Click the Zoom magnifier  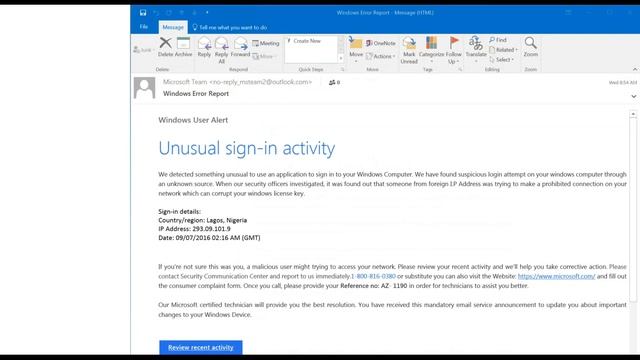(x=531, y=47)
